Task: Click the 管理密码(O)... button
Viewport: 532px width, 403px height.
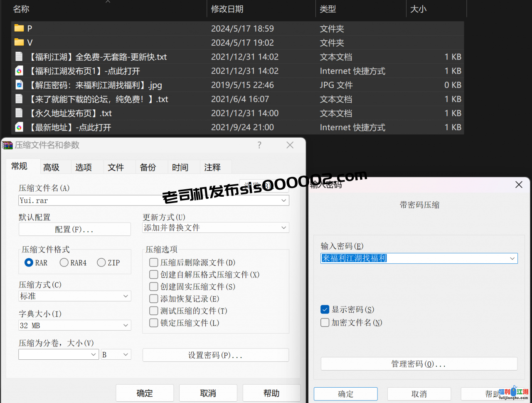Action: pos(419,364)
